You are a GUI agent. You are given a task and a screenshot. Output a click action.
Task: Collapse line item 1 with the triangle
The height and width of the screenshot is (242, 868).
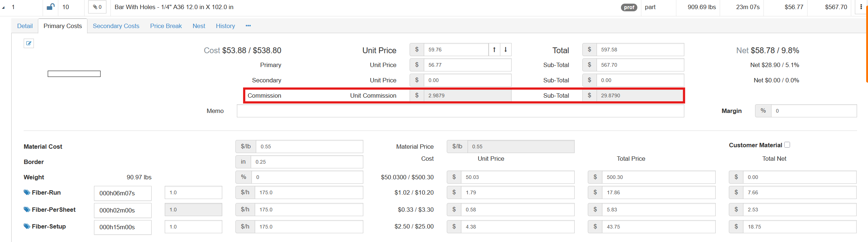coord(3,7)
